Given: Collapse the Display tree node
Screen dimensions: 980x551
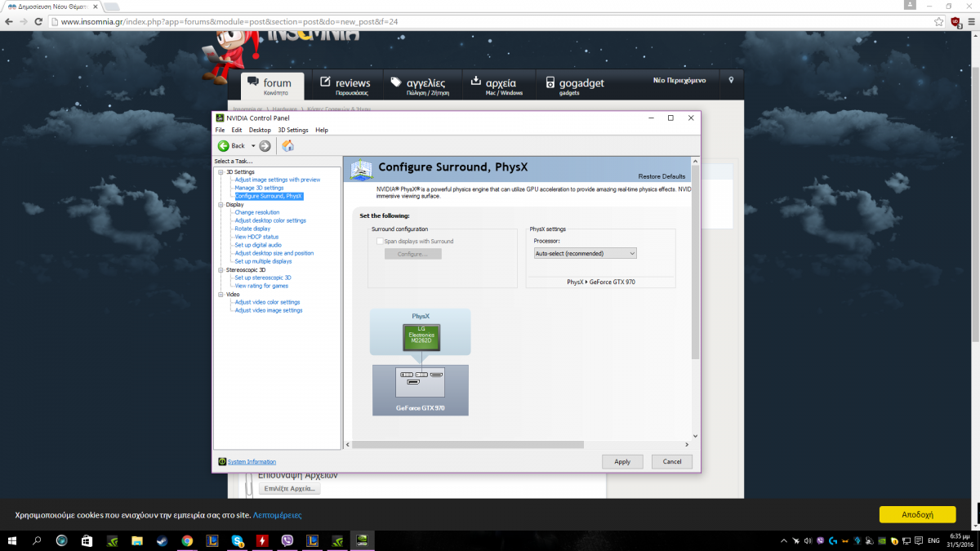Looking at the screenshot, I should click(220, 205).
